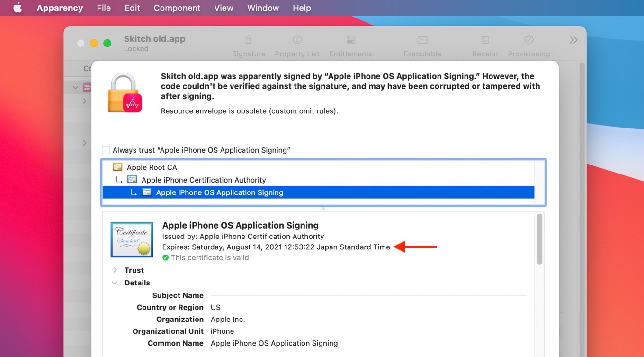This screenshot has height=357, width=644.
Task: Click the Country or Region value US
Action: (215, 307)
